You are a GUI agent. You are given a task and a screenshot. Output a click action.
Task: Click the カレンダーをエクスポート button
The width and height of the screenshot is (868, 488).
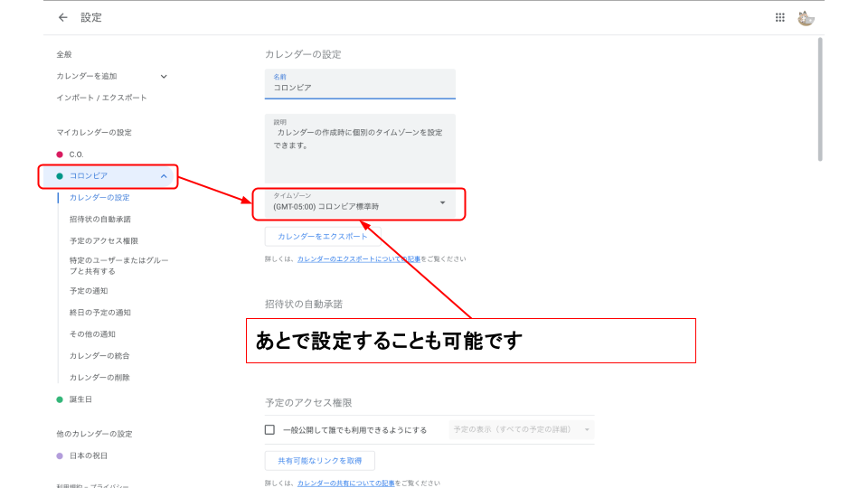point(323,236)
